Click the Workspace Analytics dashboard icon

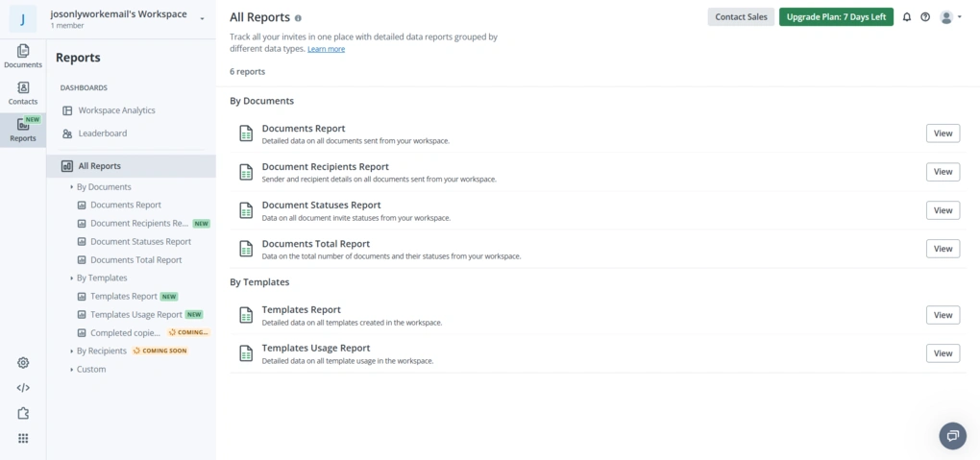(67, 110)
